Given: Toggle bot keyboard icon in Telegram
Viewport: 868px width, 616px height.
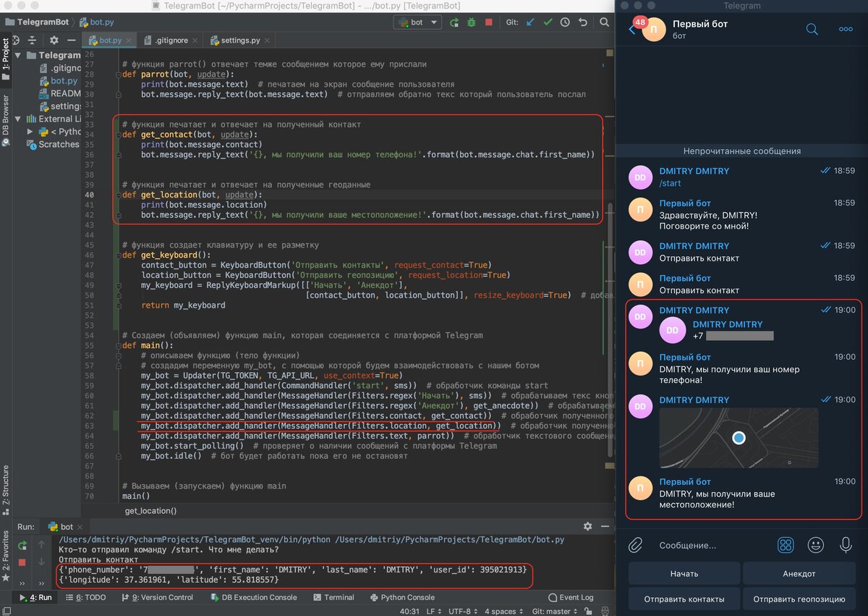Looking at the screenshot, I should (786, 545).
